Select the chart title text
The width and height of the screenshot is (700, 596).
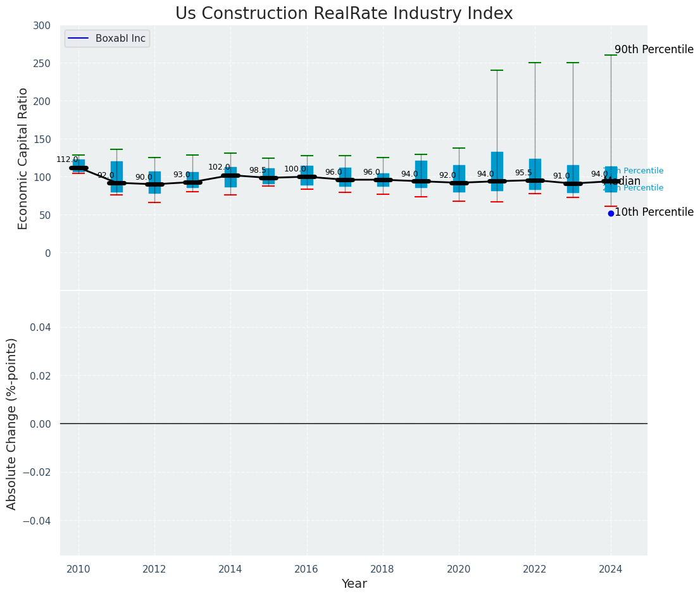tap(344, 14)
